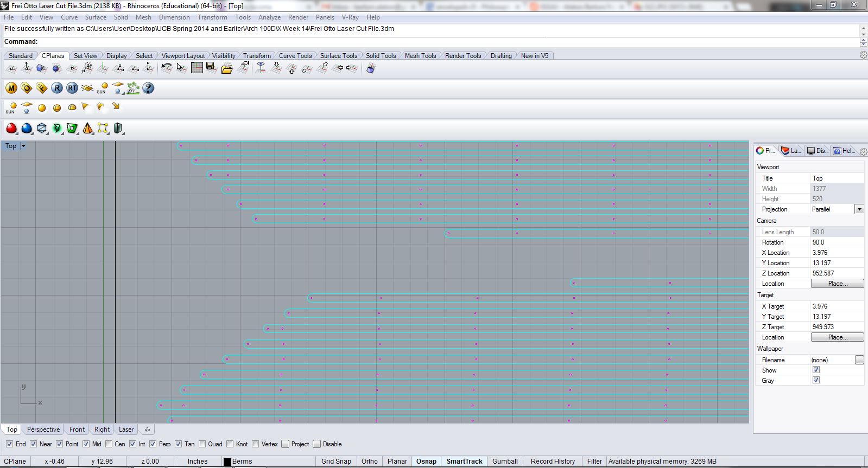Select the undo CPlane change icon
The height and width of the screenshot is (468, 868).
tap(167, 68)
